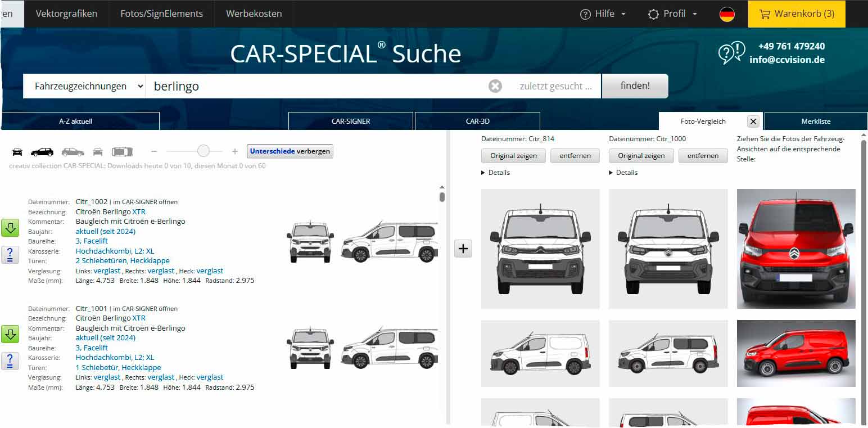The image size is (868, 428).
Task: Click the Citr_814 front view comparison image
Action: 540,249
